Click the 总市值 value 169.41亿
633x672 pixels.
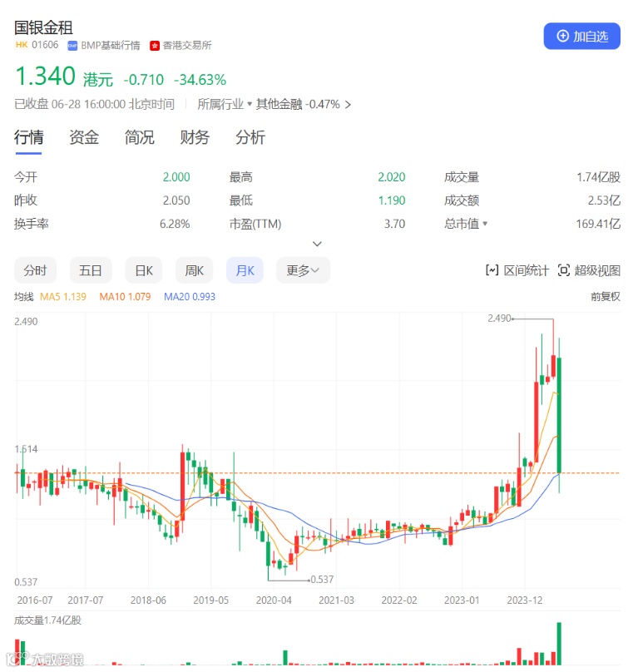pos(598,224)
